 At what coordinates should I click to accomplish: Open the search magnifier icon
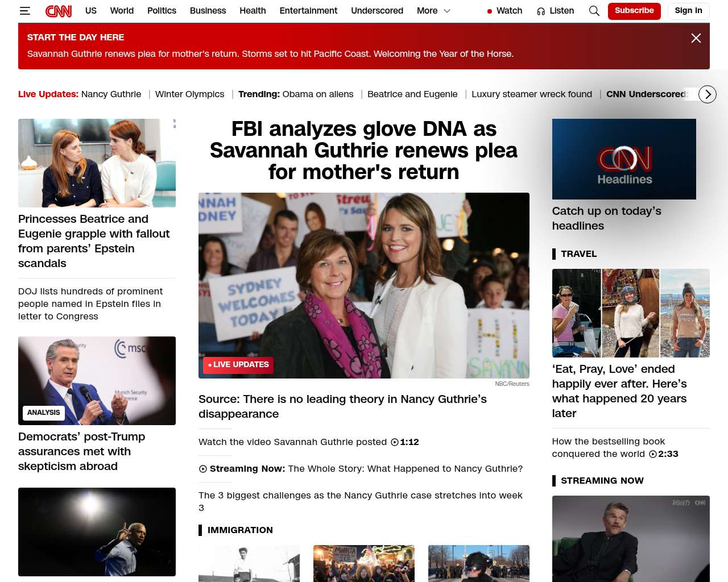point(594,11)
